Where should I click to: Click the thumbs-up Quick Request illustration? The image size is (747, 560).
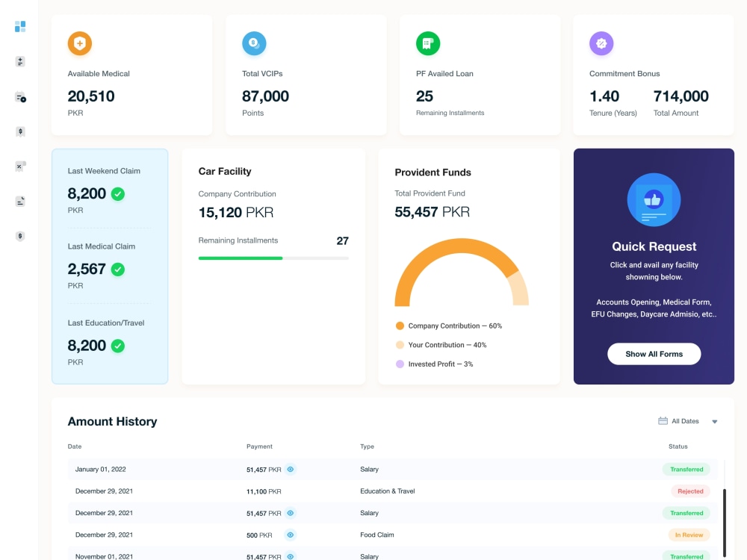pyautogui.click(x=654, y=199)
